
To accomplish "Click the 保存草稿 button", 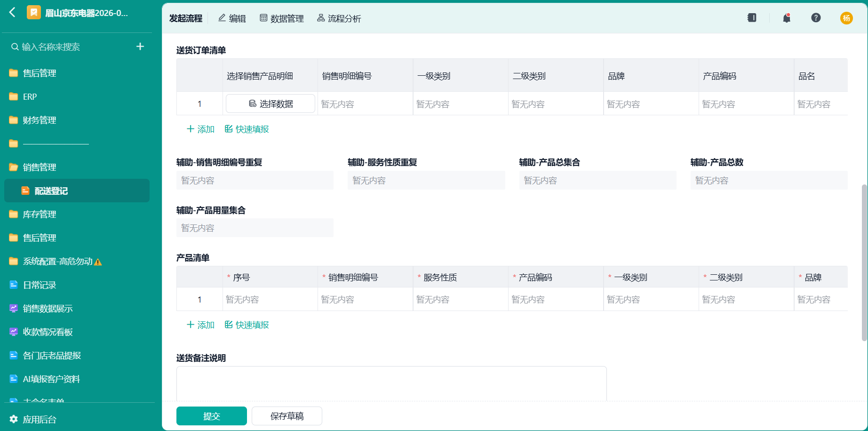I will (287, 416).
